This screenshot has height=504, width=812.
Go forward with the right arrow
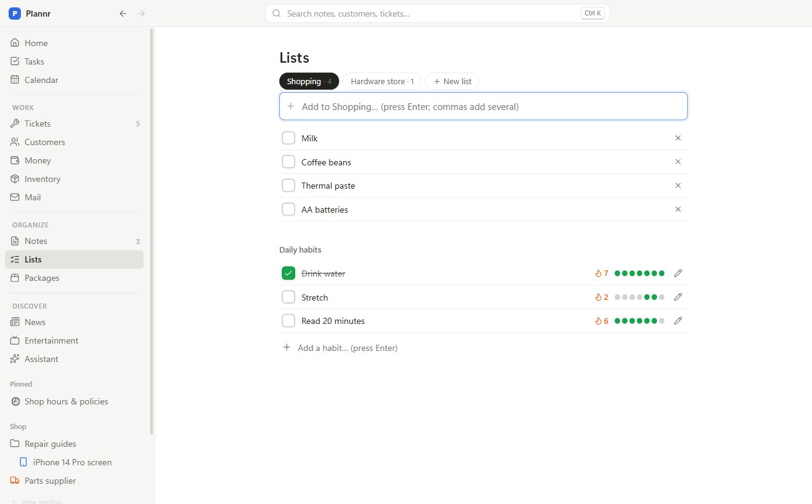141,14
